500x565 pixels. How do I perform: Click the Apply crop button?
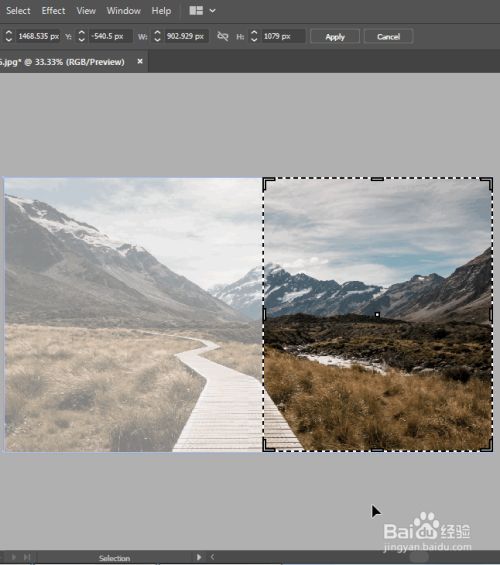[x=335, y=36]
